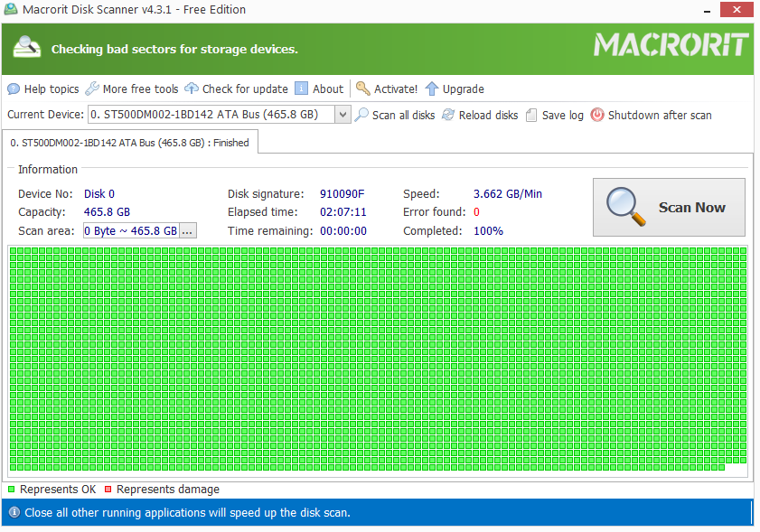The image size is (760, 532).
Task: Click the Scan all disks magnifier icon
Action: click(361, 115)
